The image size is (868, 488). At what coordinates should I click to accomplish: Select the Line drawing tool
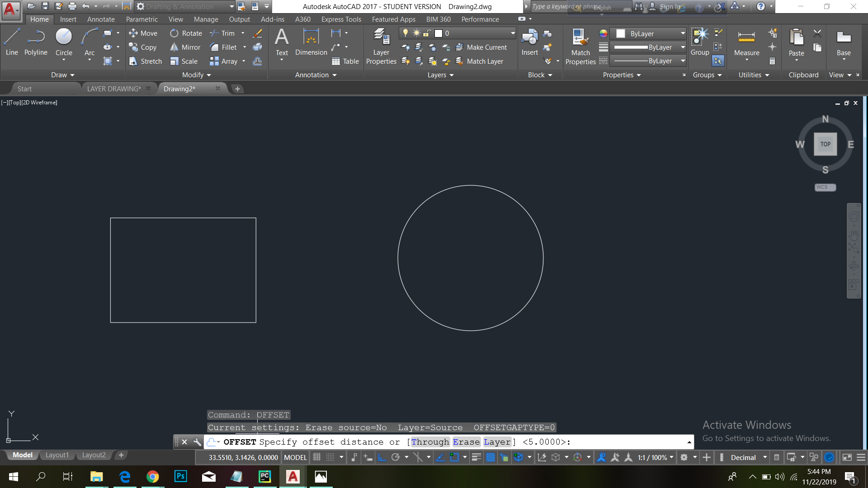[x=12, y=42]
